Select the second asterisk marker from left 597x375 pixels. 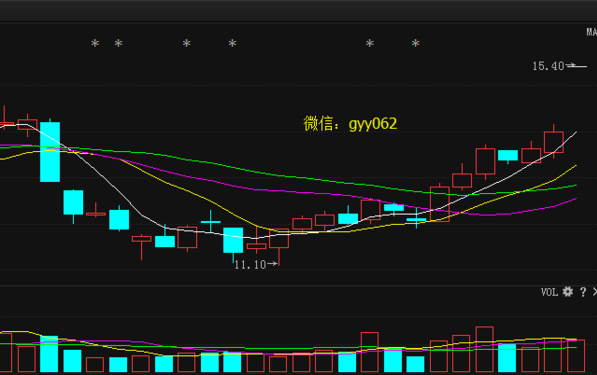pos(118,43)
